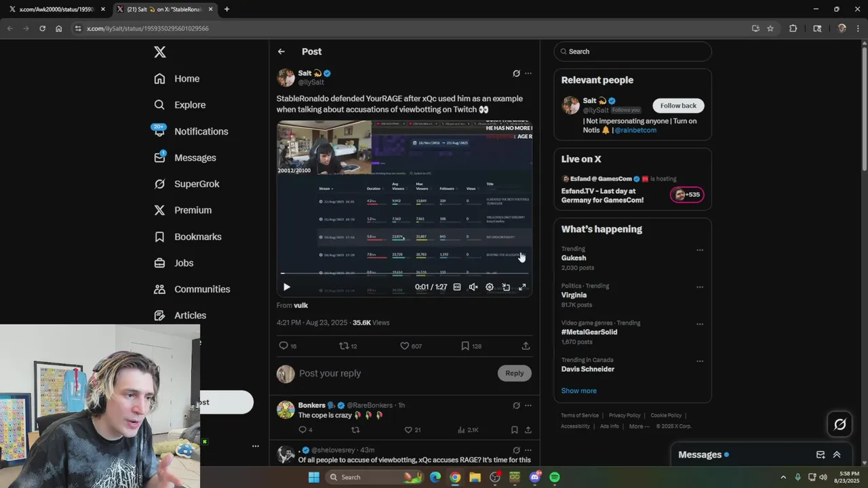Toggle captions on the video player

point(457,287)
